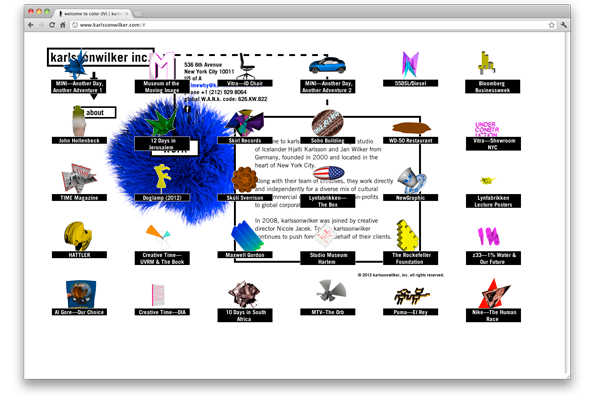The height and width of the screenshot is (395, 595).
Task: Click the TIME Magazine collage icon
Action: [79, 178]
